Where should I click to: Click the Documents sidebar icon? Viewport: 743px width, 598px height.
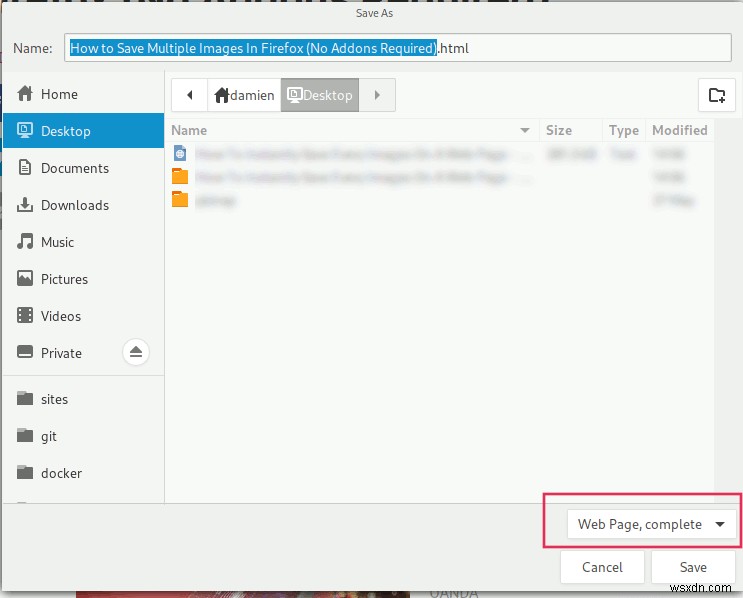25,167
